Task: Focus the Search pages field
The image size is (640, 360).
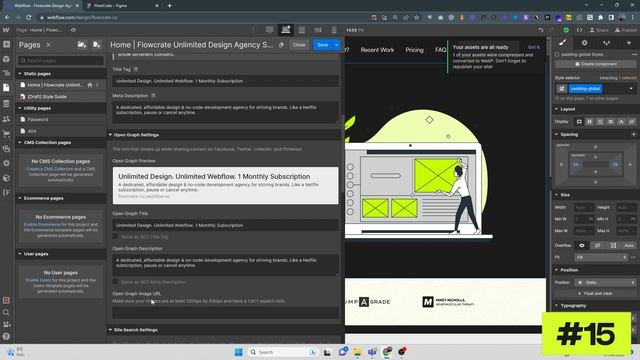Action: [60, 60]
